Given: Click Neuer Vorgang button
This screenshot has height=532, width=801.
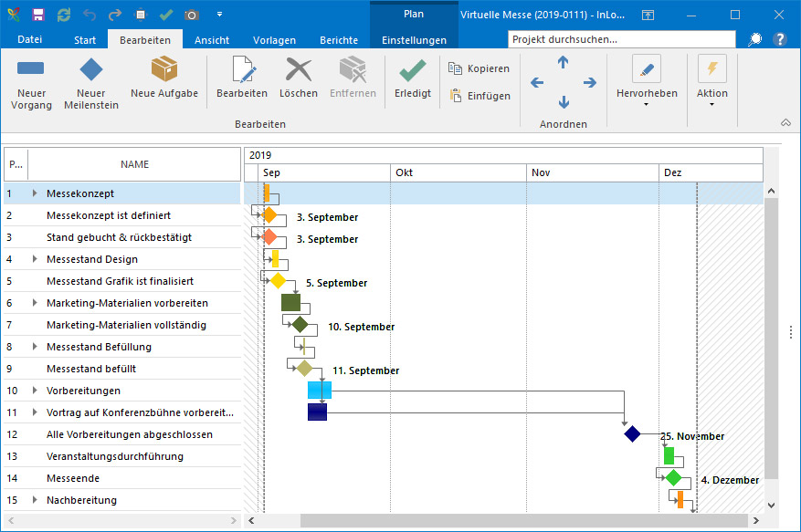Looking at the screenshot, I should 31,83.
